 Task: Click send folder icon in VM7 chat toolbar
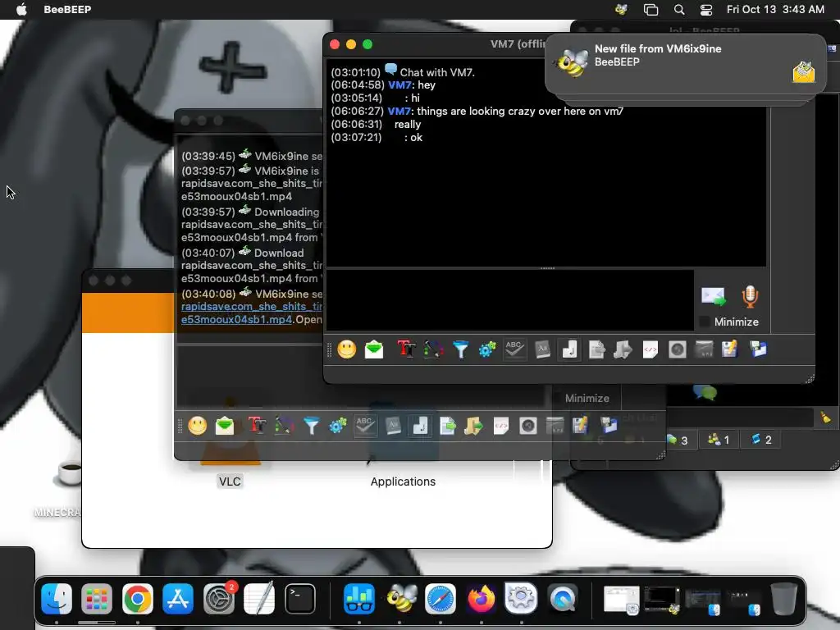click(623, 349)
